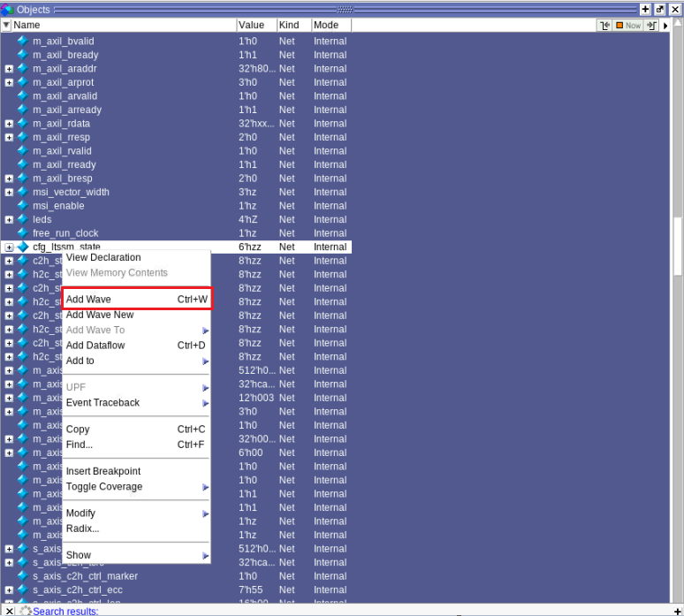The image size is (684, 616).
Task: Click the previous transition icon in header toolbar
Action: point(605,26)
